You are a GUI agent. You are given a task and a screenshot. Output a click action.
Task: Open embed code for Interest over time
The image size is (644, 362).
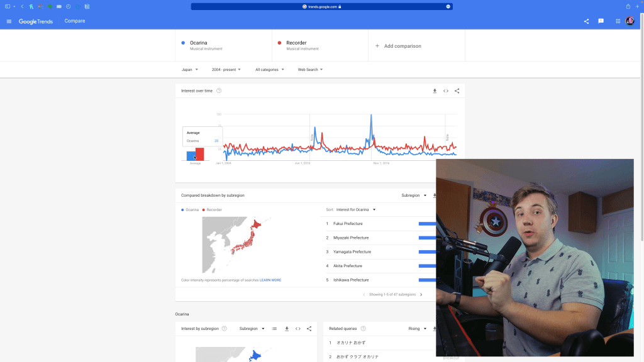pyautogui.click(x=446, y=91)
